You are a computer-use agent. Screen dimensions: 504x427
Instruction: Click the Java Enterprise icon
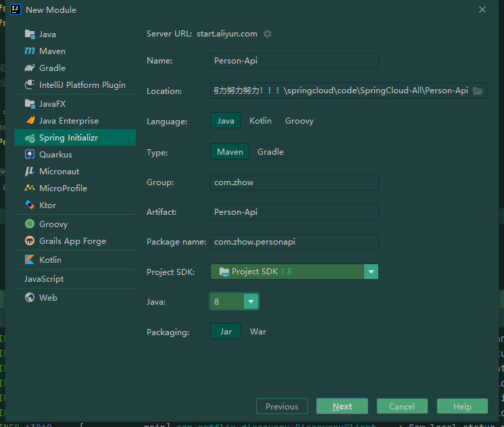(x=30, y=120)
